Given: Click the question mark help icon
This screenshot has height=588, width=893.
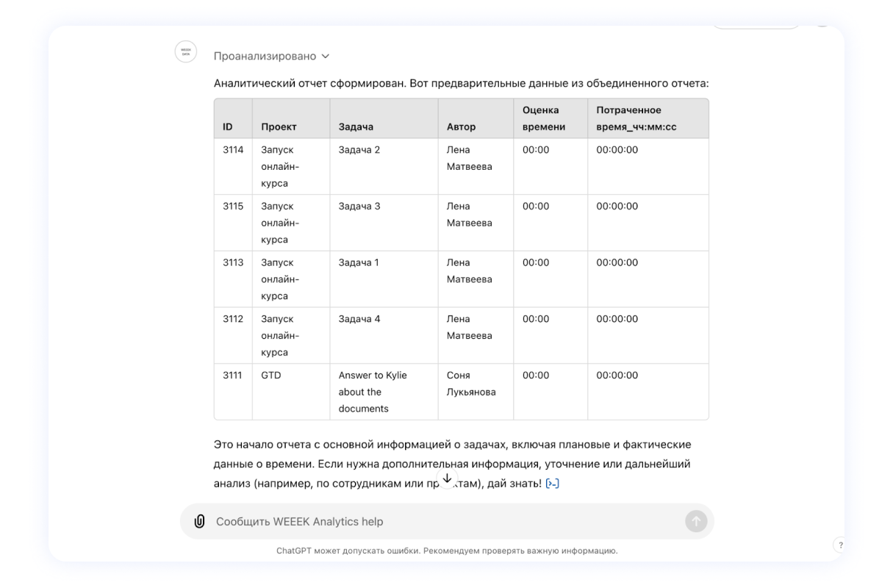Looking at the screenshot, I should coord(840,545).
